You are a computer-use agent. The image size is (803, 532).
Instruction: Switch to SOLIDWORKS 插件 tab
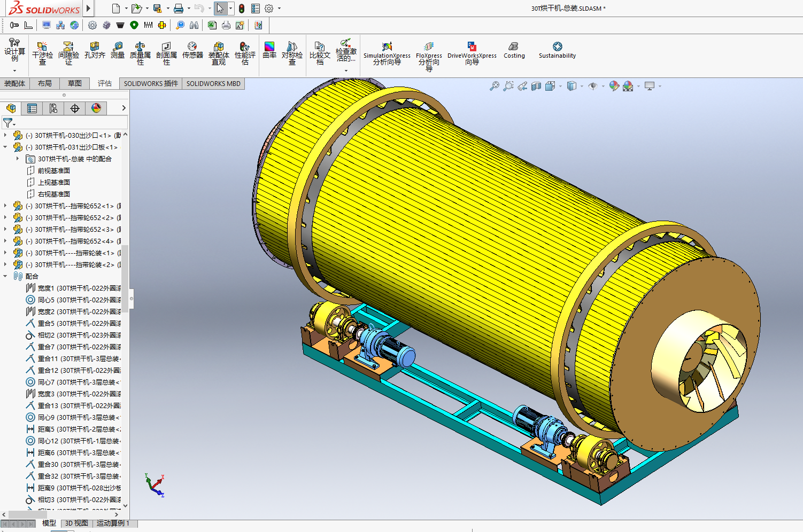pyautogui.click(x=151, y=83)
